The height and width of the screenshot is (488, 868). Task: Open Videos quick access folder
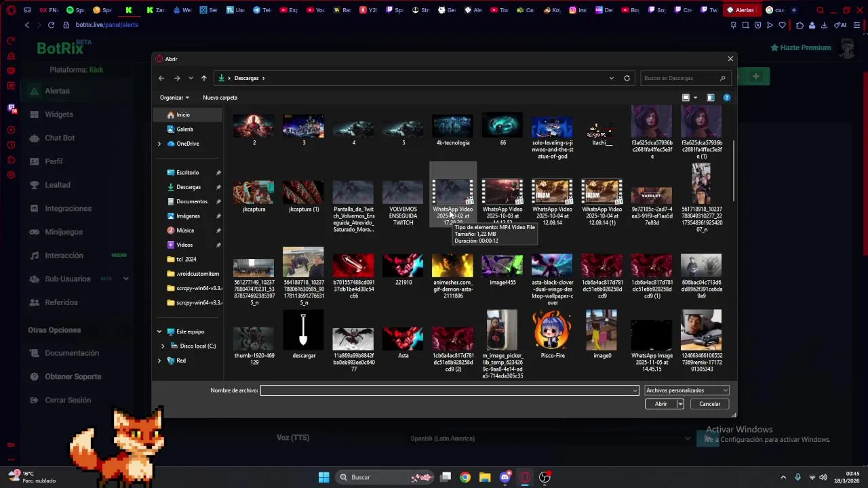[184, 245]
